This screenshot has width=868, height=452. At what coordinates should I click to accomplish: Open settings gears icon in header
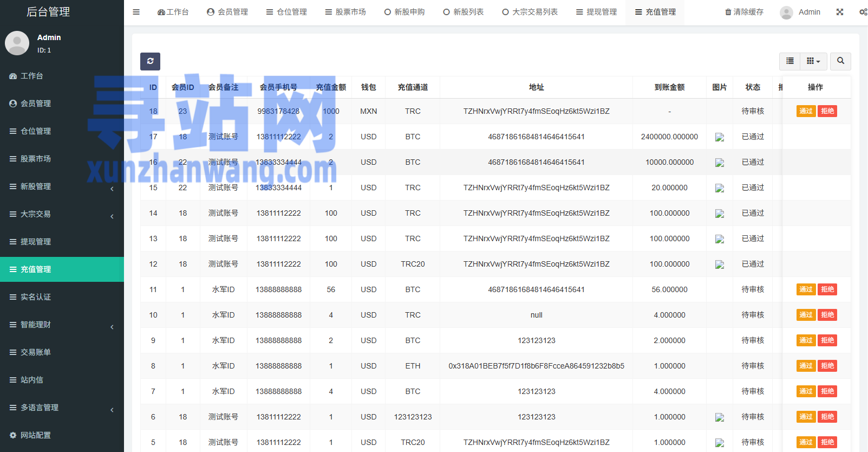863,12
